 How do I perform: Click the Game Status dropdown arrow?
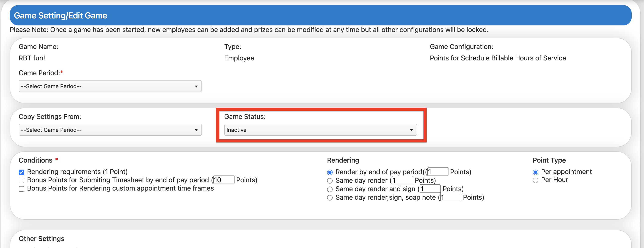coord(411,130)
